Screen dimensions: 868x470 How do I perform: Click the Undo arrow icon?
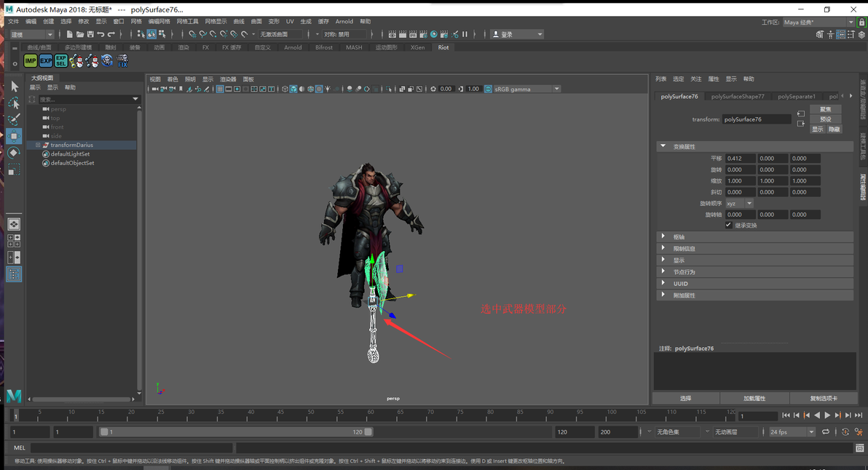[101, 34]
